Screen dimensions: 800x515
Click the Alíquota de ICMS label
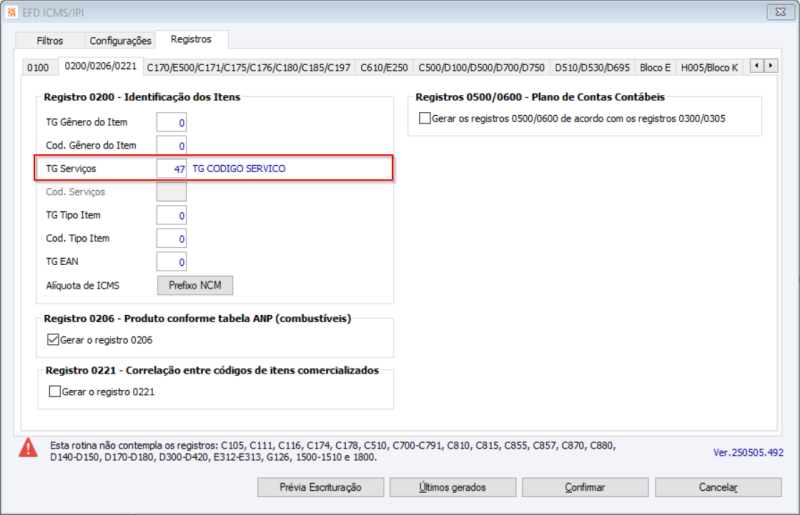(83, 285)
